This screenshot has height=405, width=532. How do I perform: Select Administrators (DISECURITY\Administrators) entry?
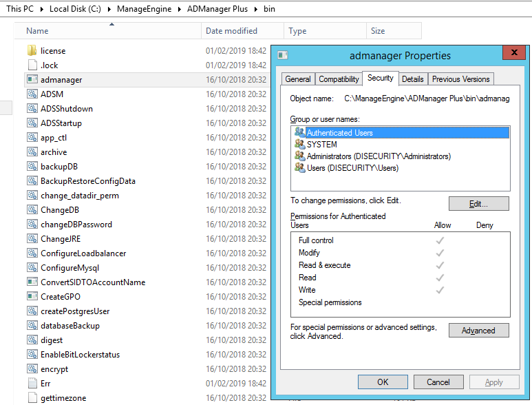(401, 156)
